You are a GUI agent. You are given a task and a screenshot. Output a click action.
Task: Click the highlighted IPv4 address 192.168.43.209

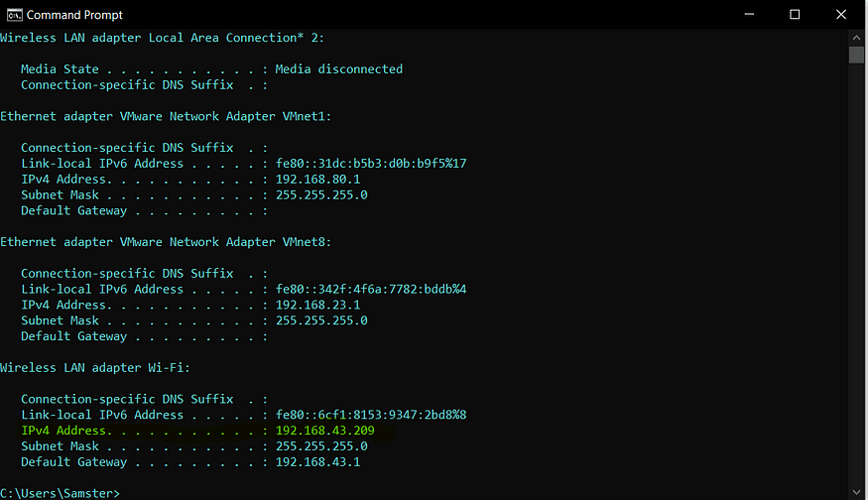(325, 431)
